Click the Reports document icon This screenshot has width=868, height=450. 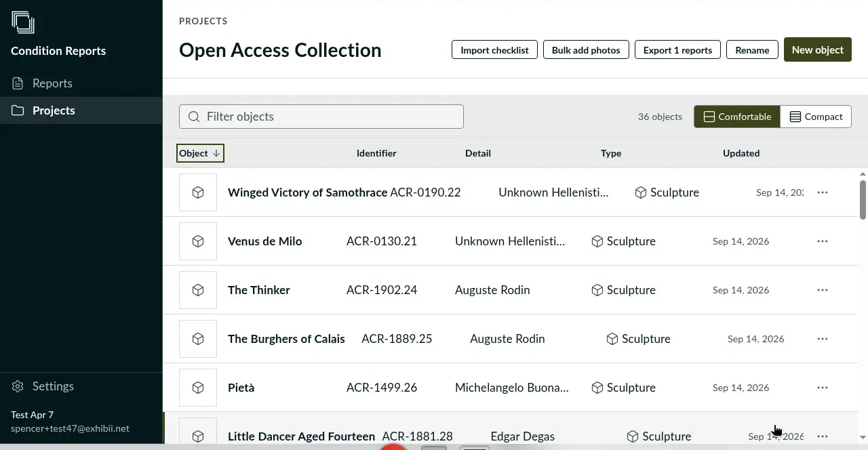click(x=18, y=83)
